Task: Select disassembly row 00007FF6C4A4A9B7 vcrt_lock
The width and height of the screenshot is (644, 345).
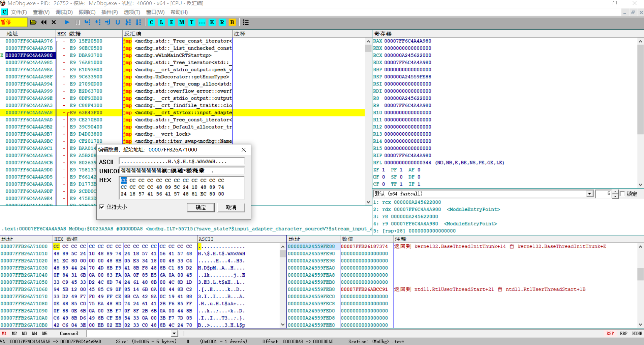Action: 182,134
